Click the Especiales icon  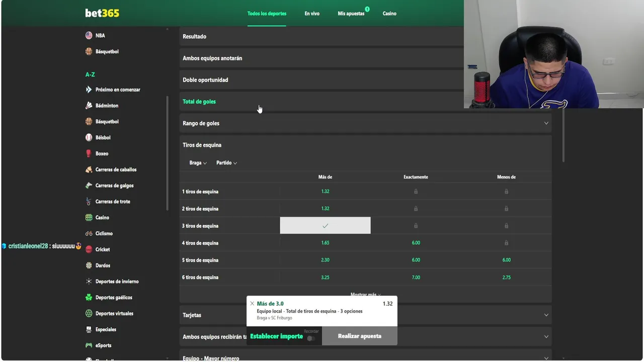89,329
